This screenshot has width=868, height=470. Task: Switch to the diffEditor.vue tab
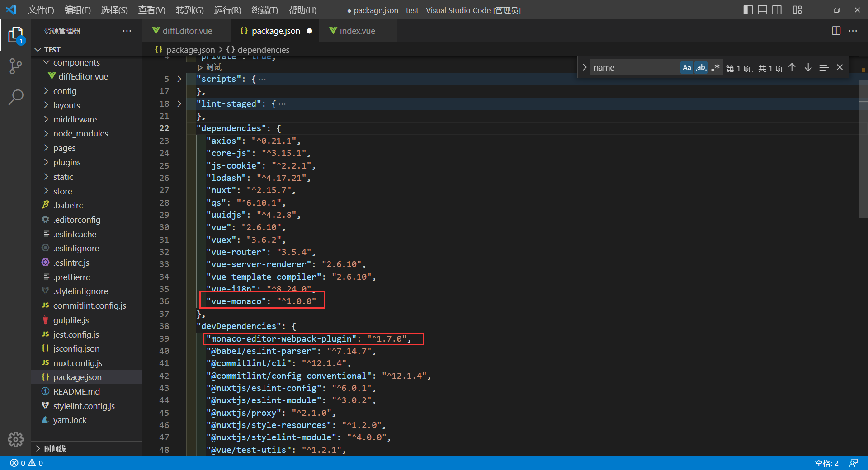tap(187, 31)
